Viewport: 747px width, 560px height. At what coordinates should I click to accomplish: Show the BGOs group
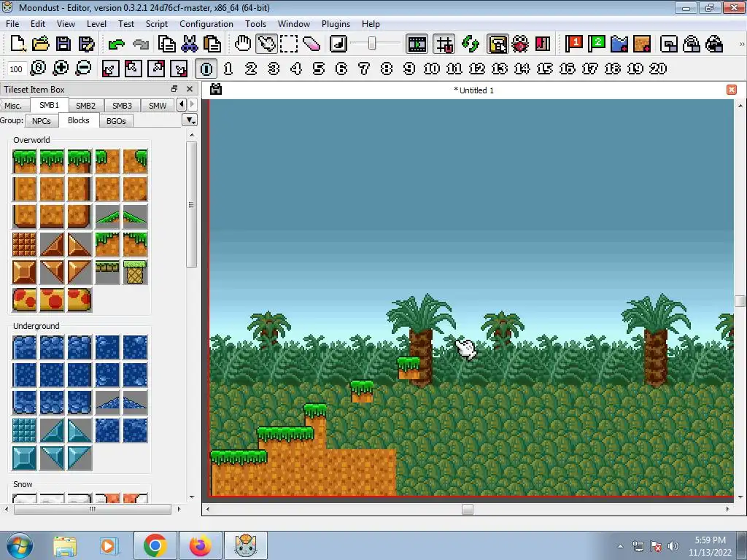[116, 121]
